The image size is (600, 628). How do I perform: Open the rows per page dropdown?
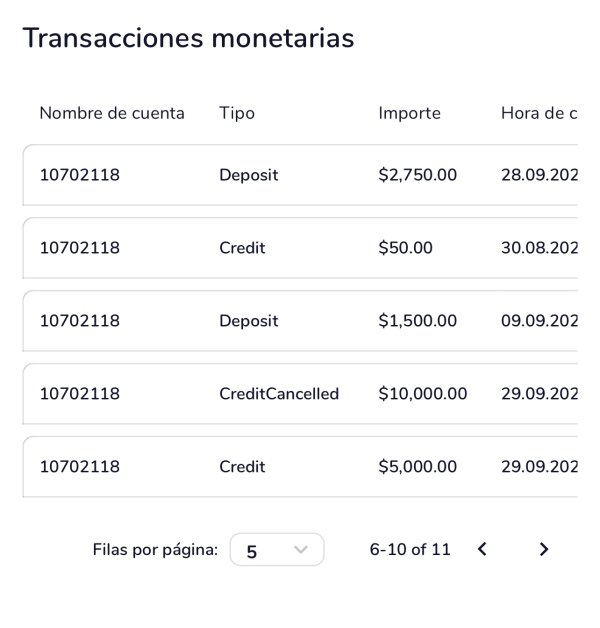277,550
